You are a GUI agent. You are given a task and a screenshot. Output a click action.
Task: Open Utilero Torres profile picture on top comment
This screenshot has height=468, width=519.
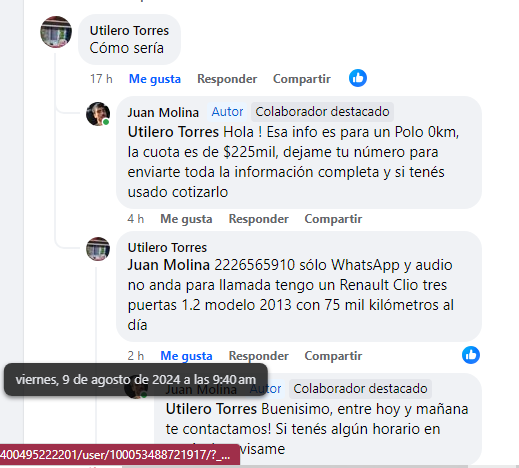pyautogui.click(x=56, y=32)
